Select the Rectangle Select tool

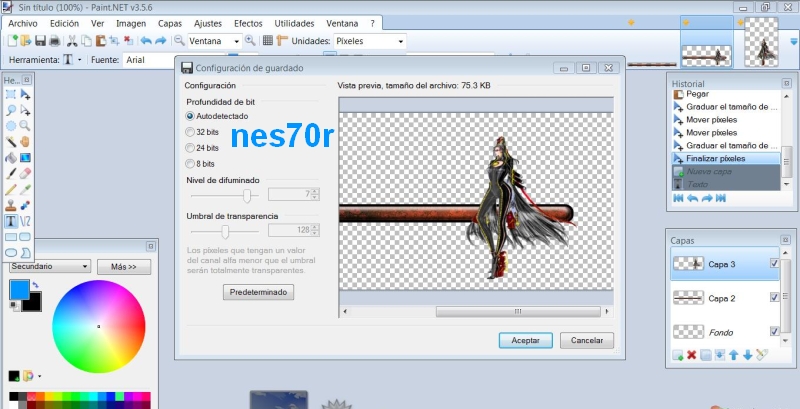tap(11, 94)
